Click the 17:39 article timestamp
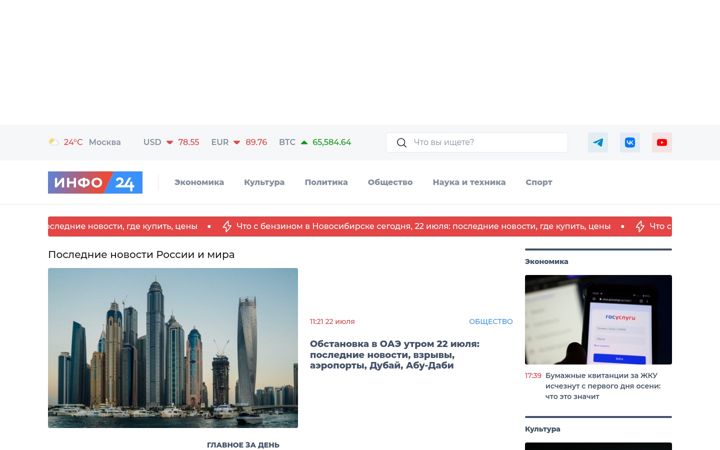 (x=533, y=376)
